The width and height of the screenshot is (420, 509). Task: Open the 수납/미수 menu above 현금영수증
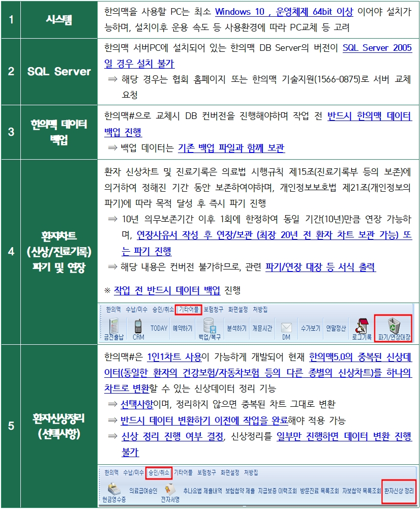[x=133, y=473]
